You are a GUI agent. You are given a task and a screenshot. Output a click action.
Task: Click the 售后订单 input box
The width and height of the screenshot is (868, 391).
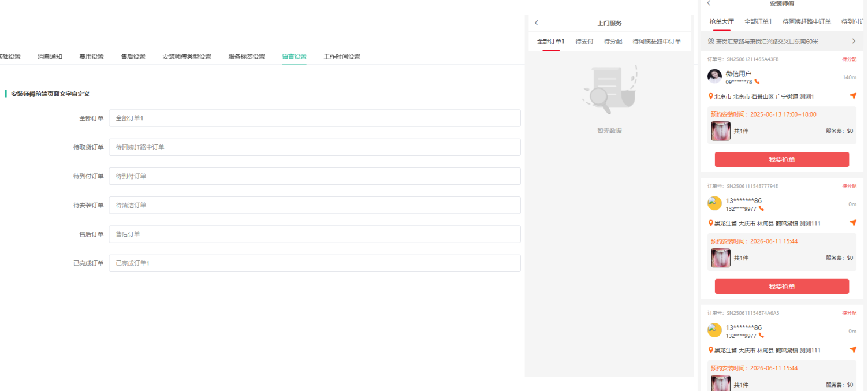click(315, 234)
